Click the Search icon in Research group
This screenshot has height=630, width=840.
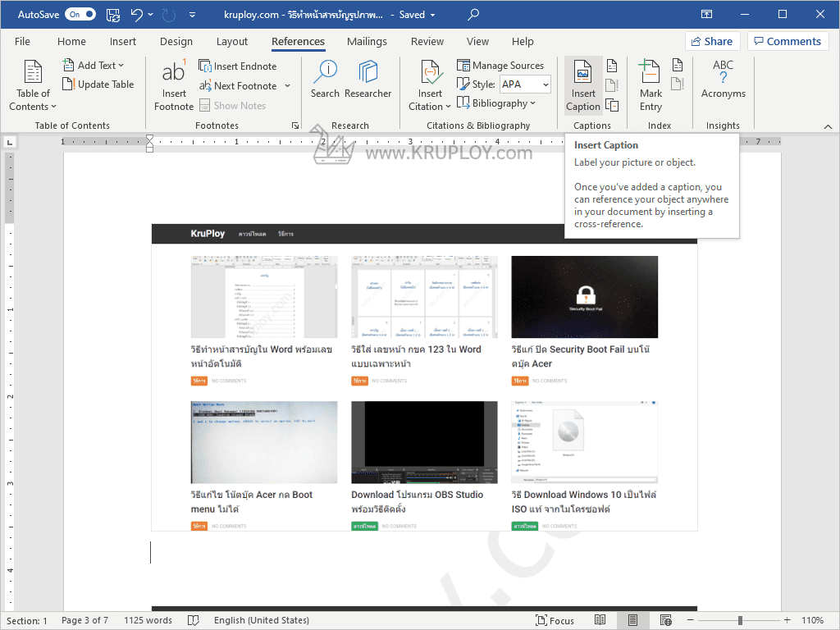coord(325,80)
